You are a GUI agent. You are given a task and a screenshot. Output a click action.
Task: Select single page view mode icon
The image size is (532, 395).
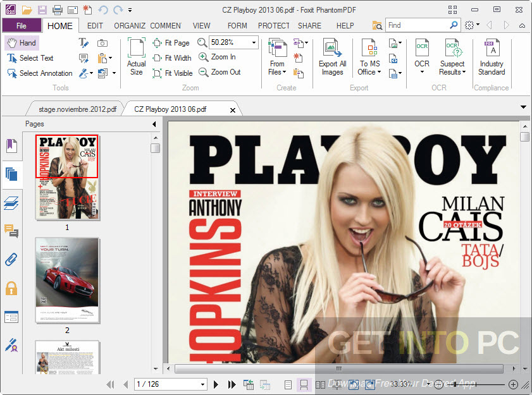coord(288,385)
